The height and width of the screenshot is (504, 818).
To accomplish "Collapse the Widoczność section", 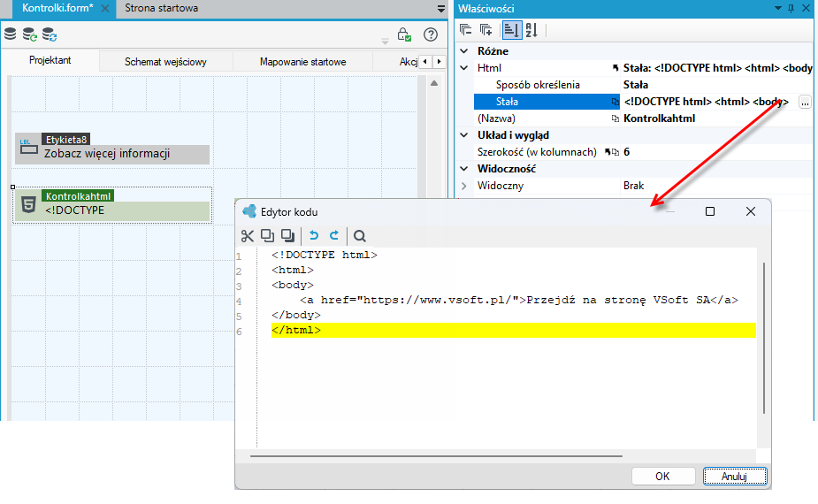I will pyautogui.click(x=463, y=169).
